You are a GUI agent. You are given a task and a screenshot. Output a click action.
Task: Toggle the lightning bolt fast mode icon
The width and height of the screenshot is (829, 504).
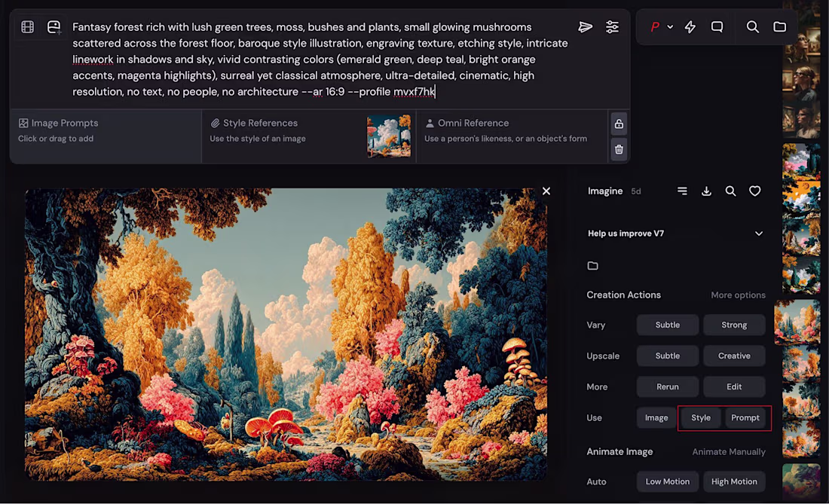click(690, 27)
